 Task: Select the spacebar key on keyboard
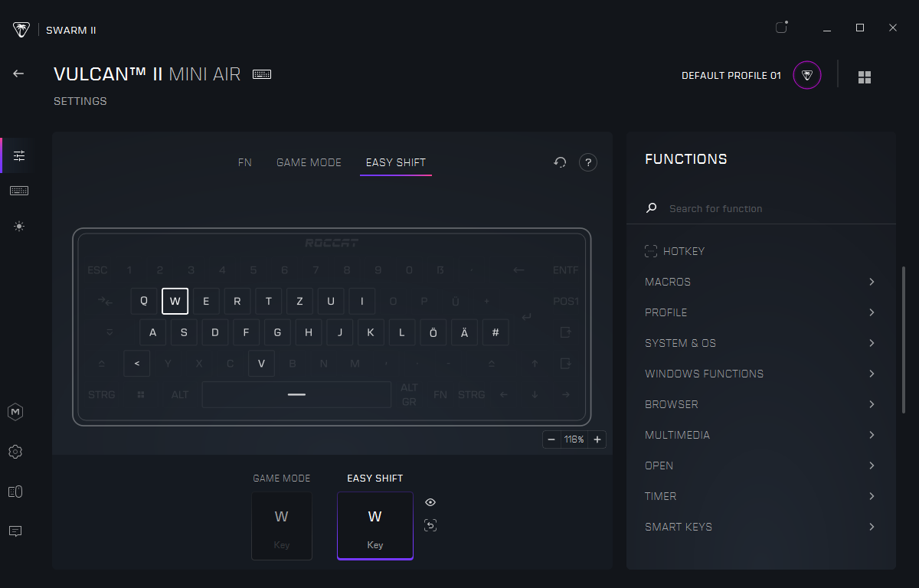[x=296, y=394]
